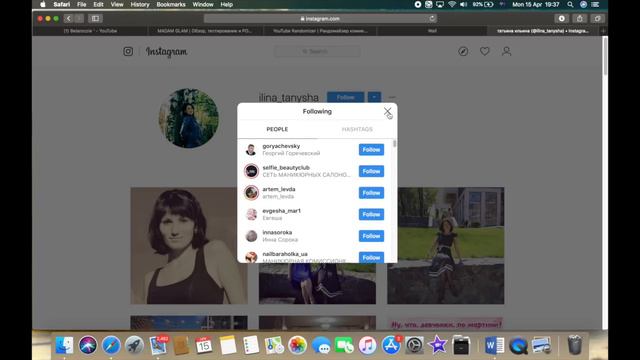Viewport: 640px width, 360px height.
Task: Reload the page
Action: [x=432, y=18]
